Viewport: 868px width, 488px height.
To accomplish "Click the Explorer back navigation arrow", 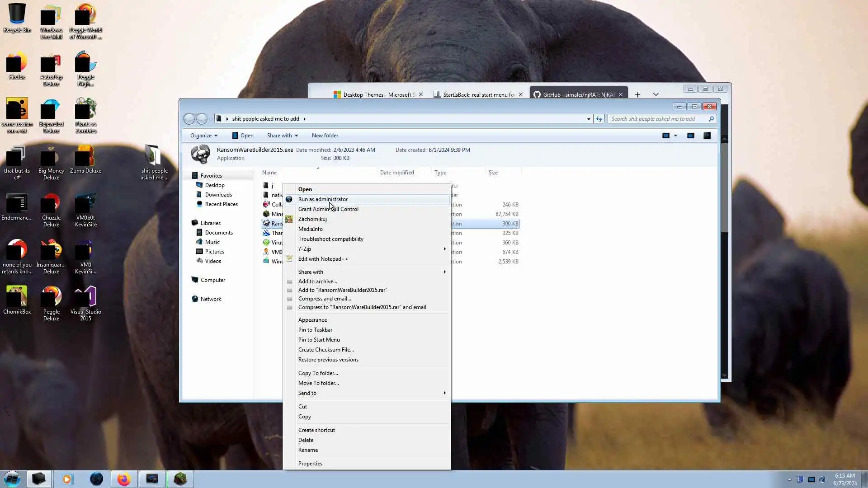I will tap(189, 119).
